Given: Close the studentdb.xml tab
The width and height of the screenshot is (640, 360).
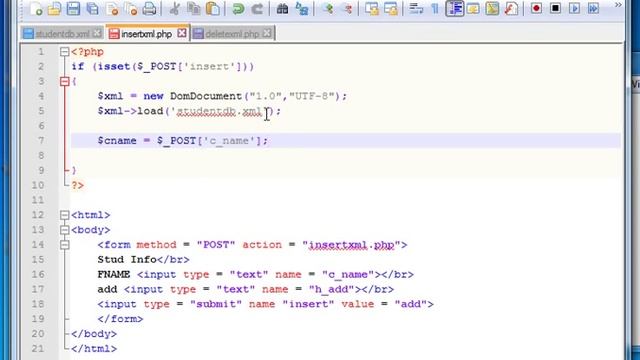Looking at the screenshot, I should click(97, 33).
